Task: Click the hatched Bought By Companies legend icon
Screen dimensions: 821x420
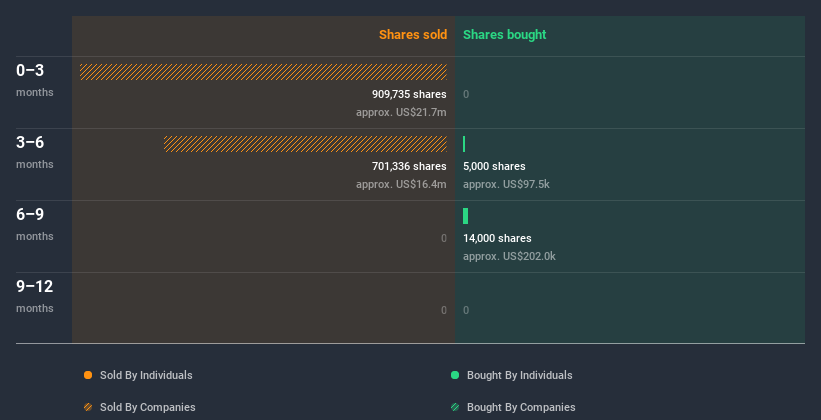Action: click(455, 407)
